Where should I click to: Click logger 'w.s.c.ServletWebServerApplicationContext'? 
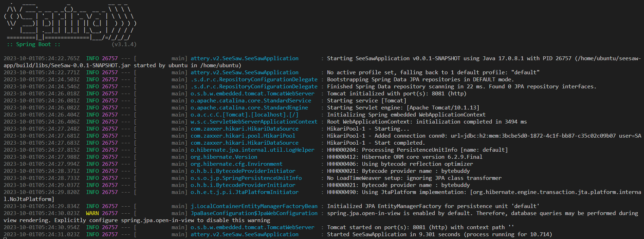[254, 122]
